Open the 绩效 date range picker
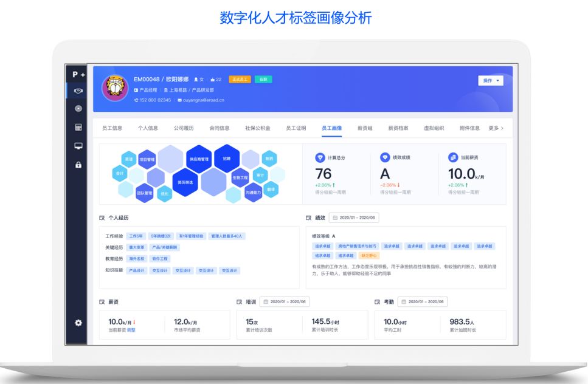The height and width of the screenshot is (384, 588). (x=354, y=218)
